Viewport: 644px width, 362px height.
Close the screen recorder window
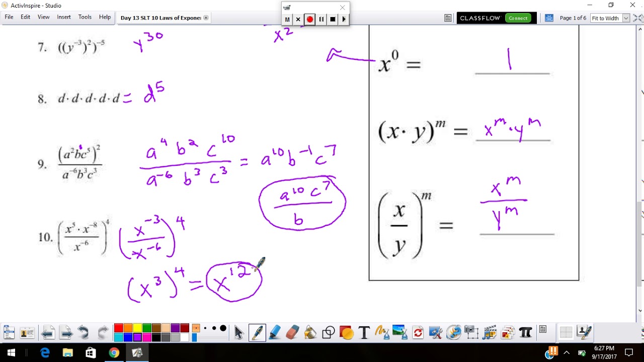pos(343,8)
